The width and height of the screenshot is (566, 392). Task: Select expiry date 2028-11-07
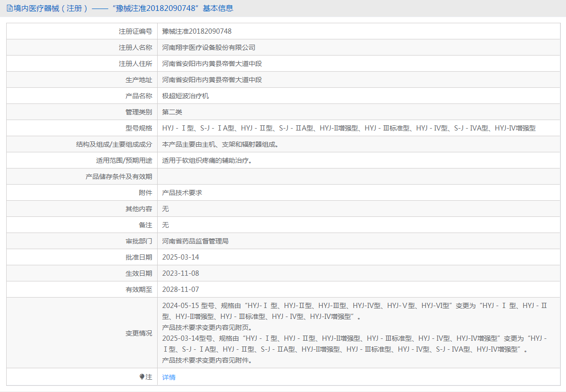[x=180, y=289]
